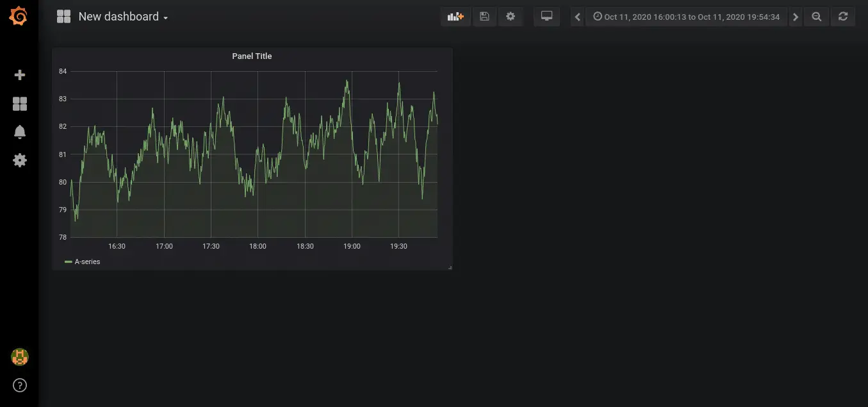Enable kiosk mode with the TV icon

546,16
